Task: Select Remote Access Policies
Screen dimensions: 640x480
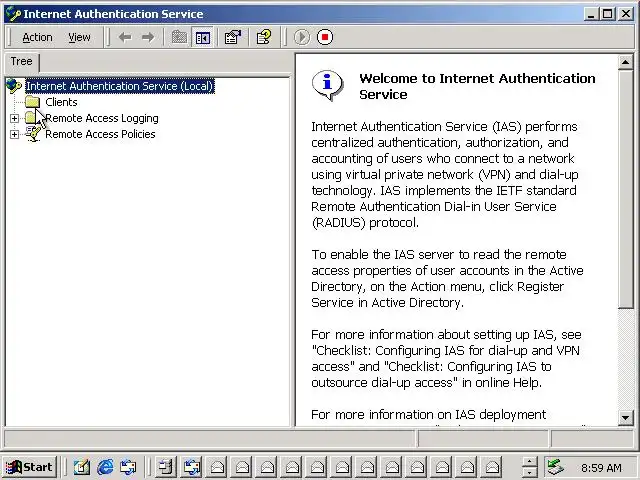Action: click(100, 134)
